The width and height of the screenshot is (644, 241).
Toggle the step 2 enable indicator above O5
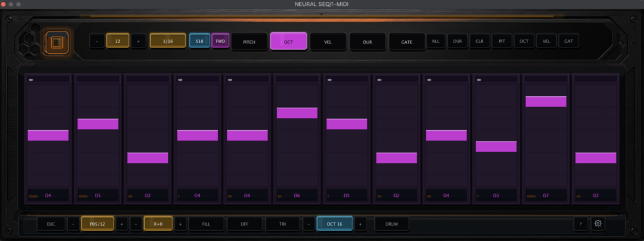click(98, 79)
